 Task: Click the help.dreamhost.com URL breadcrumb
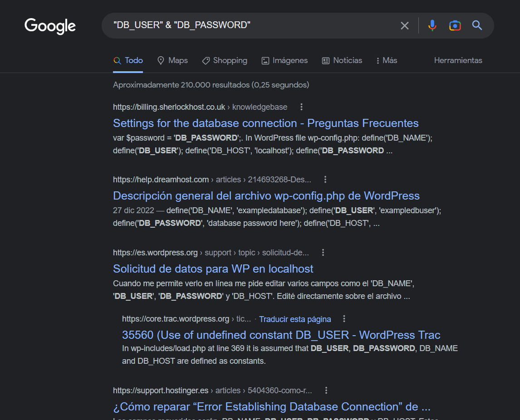click(212, 180)
